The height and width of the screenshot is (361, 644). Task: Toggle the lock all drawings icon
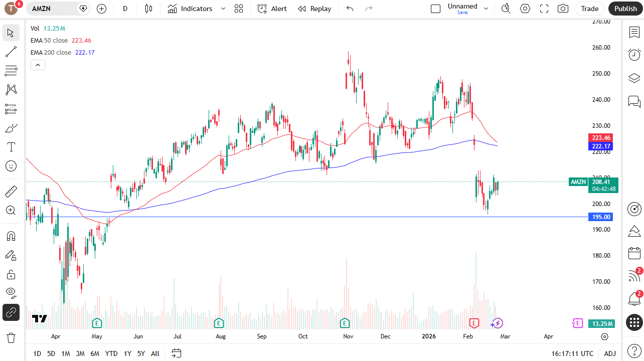(x=11, y=274)
